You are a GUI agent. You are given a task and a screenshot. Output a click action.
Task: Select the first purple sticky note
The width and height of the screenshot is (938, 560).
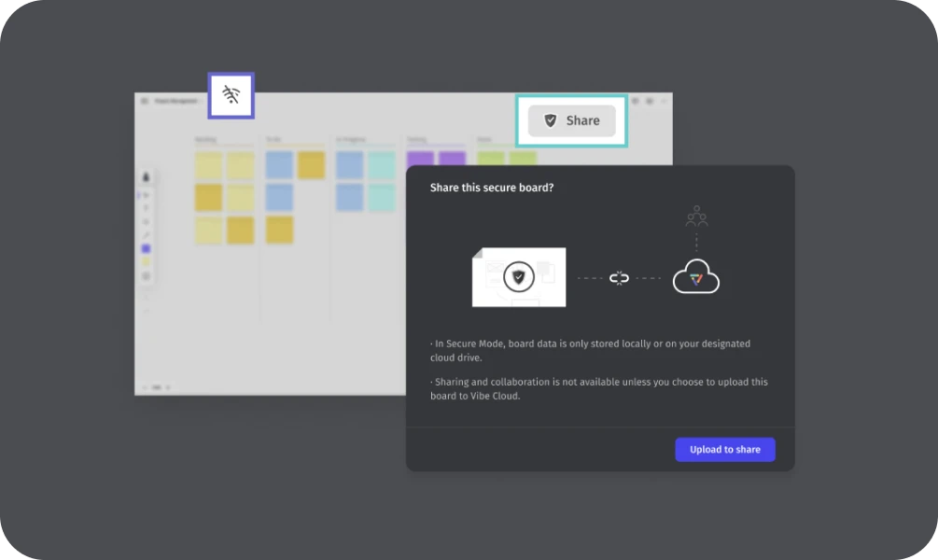(x=421, y=159)
